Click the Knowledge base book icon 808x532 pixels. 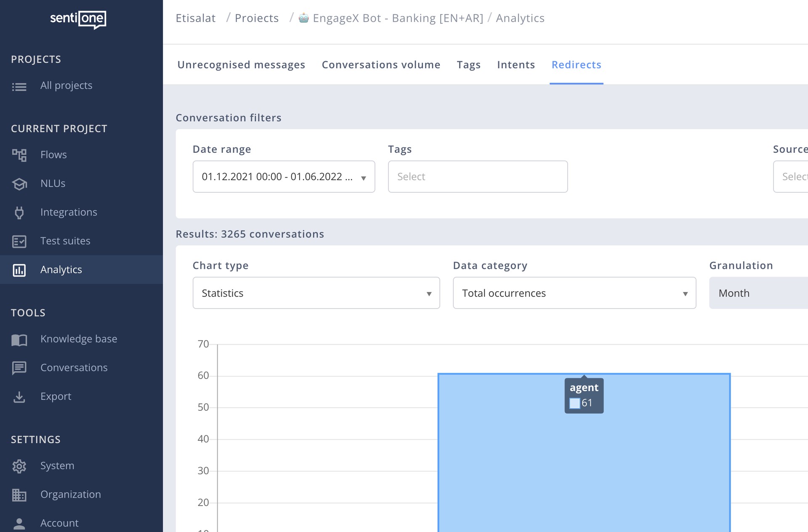pyautogui.click(x=19, y=339)
